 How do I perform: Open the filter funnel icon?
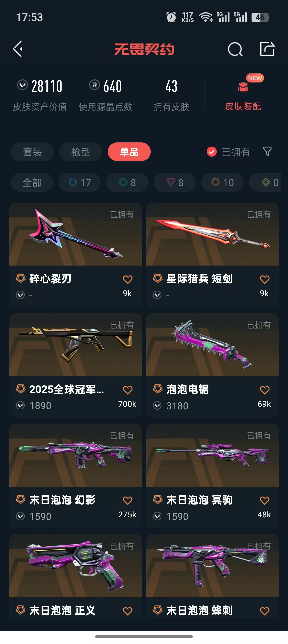coord(268,151)
